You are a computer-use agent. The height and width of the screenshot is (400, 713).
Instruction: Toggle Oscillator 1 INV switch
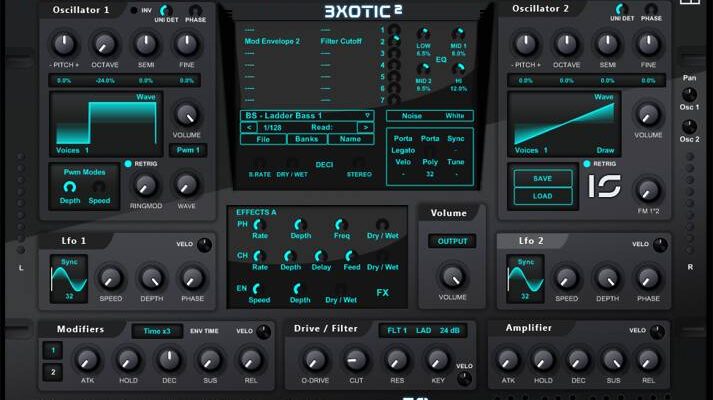point(134,10)
